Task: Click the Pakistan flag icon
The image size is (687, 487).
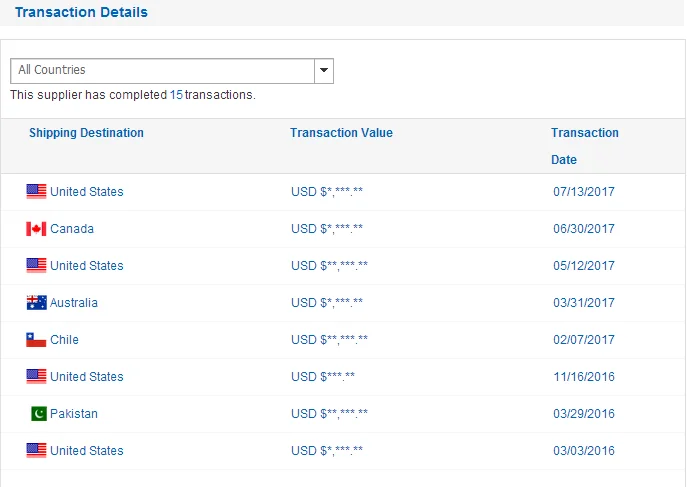Action: pyautogui.click(x=38, y=414)
